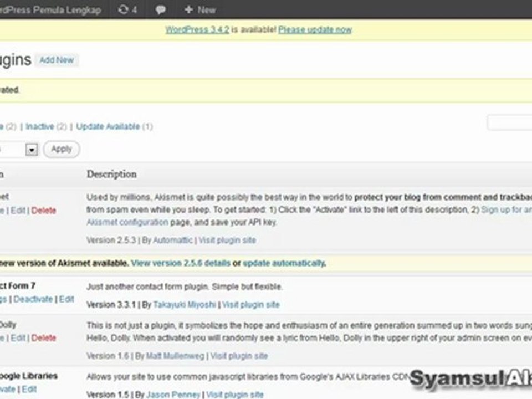Open the Takayuki Miyoshi author link
Image resolution: width=532 pixels, height=399 pixels.
click(185, 305)
